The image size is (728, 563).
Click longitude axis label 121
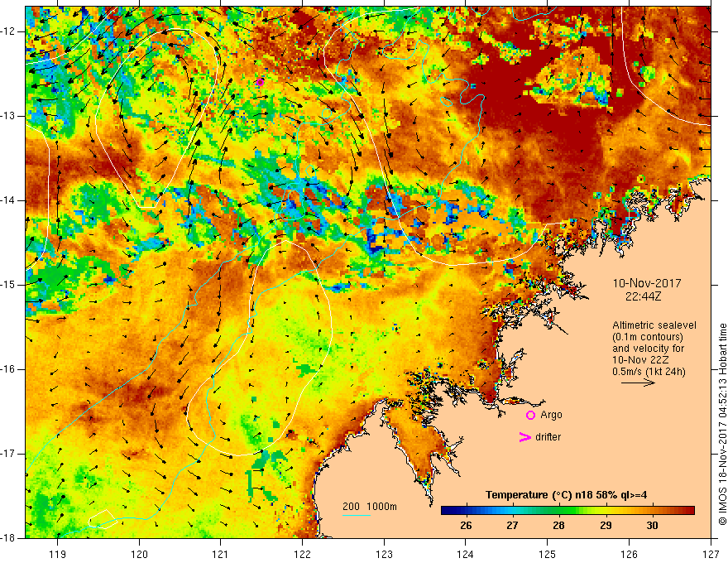[221, 554]
